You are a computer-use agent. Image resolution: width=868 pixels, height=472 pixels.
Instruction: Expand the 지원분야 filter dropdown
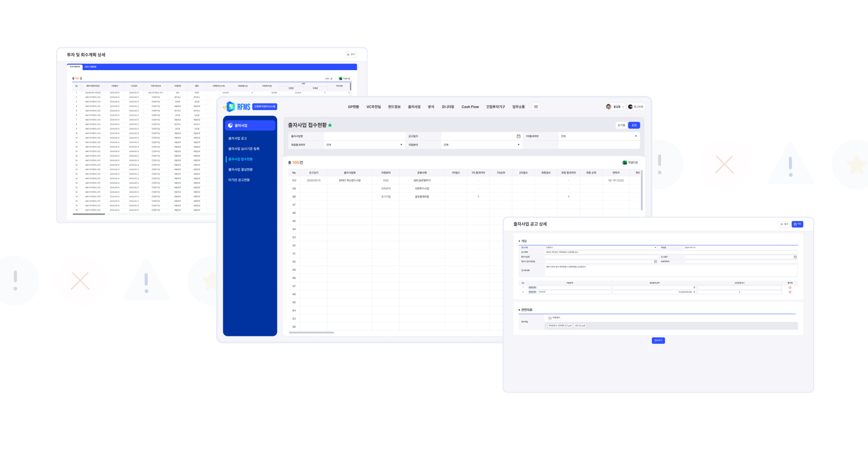(519, 145)
